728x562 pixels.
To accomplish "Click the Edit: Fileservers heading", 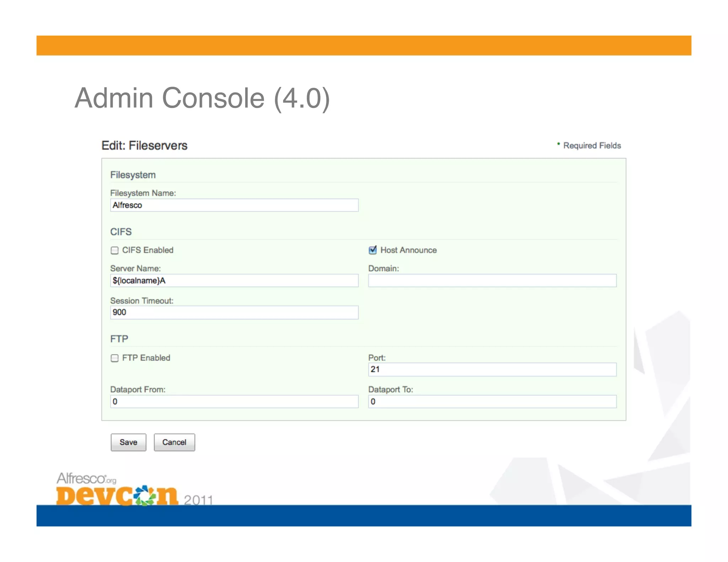I will point(144,146).
